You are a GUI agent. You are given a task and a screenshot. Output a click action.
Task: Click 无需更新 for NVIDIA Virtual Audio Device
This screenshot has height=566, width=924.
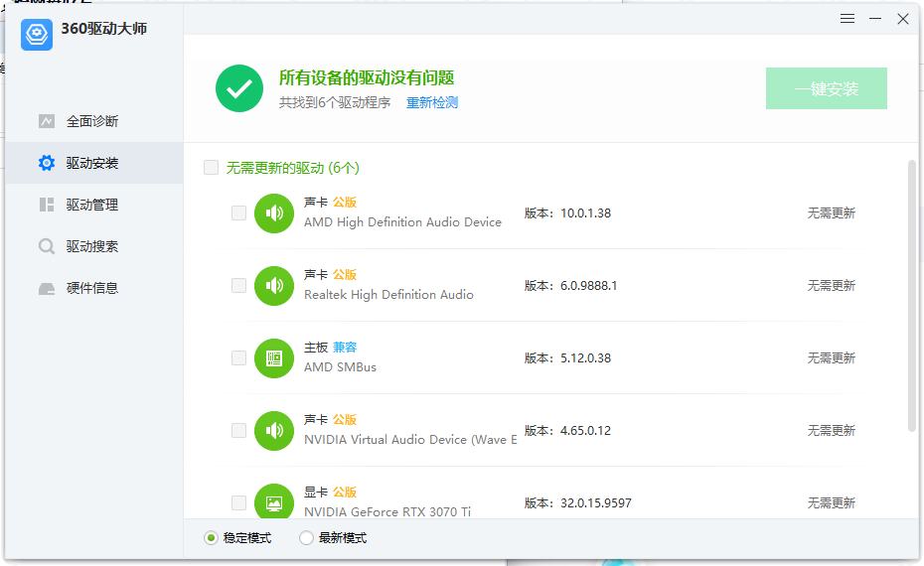point(831,431)
